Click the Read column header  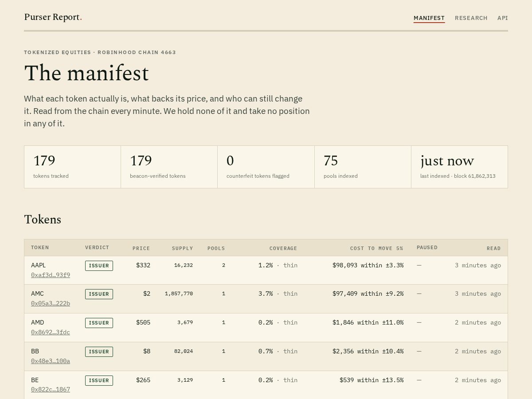pyautogui.click(x=493, y=248)
